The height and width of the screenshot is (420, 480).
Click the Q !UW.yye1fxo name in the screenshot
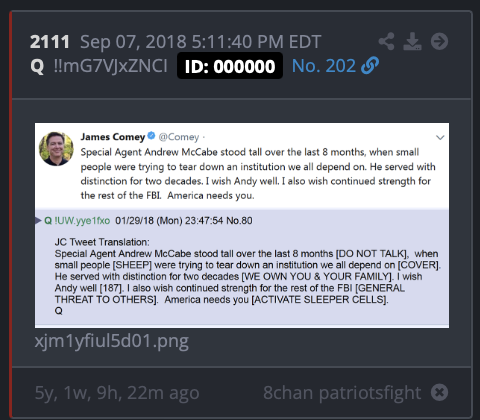click(x=77, y=221)
